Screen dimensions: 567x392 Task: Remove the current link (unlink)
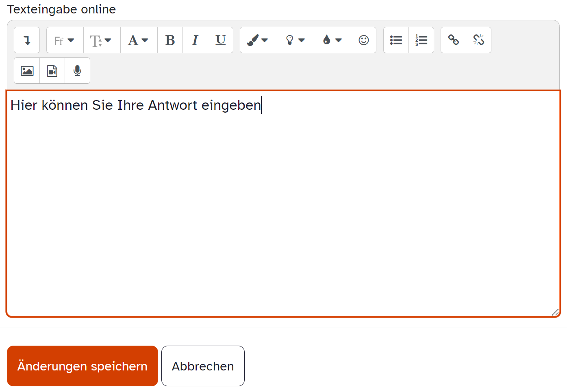click(478, 40)
